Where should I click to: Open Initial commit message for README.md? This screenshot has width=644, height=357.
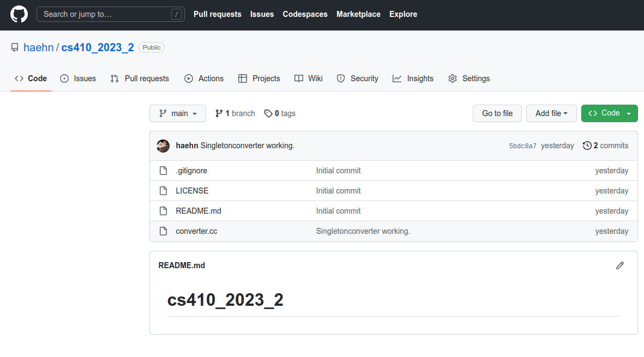[x=339, y=211]
